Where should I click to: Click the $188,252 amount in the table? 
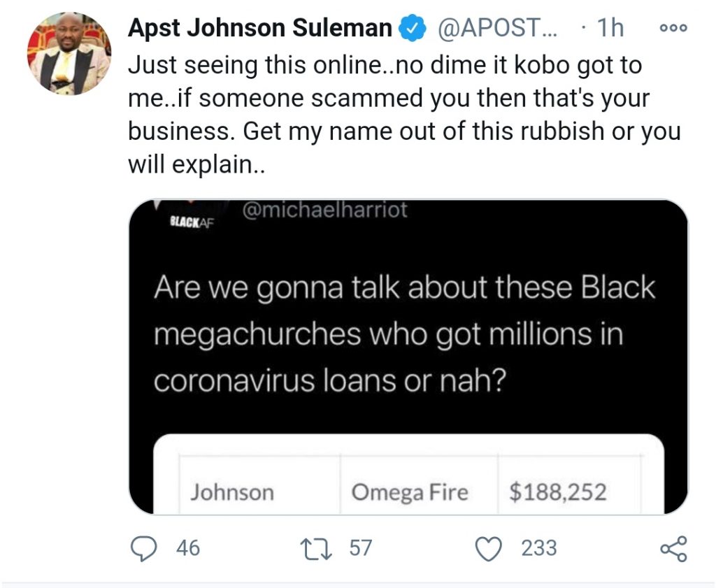557,493
